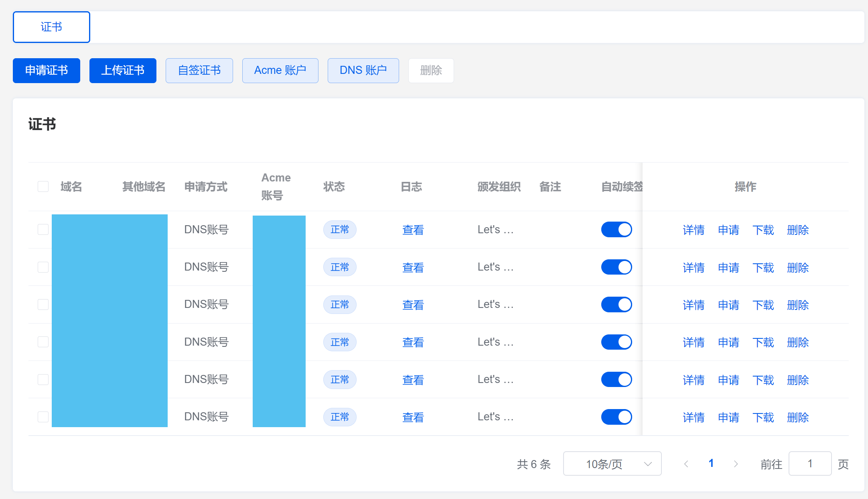Toggle 自动续签 switch in the sixth row
The height and width of the screenshot is (499, 868).
pyautogui.click(x=617, y=417)
